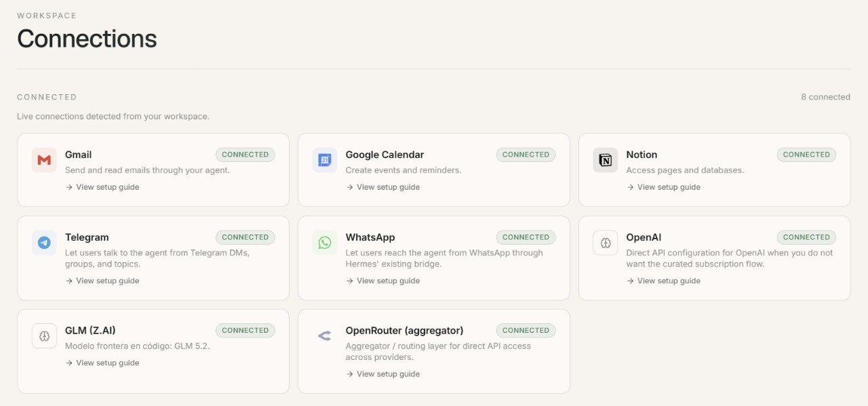The height and width of the screenshot is (406, 868).
Task: Open Notion's View setup guide link
Action: tap(664, 187)
